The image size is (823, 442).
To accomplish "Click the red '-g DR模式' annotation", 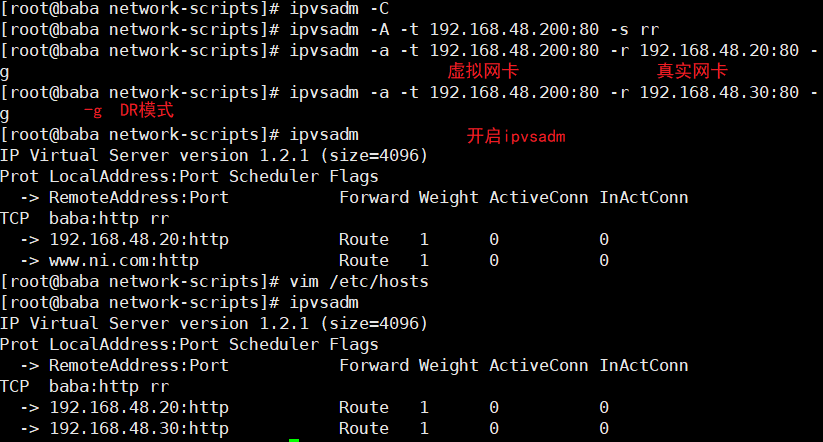I will click(129, 110).
